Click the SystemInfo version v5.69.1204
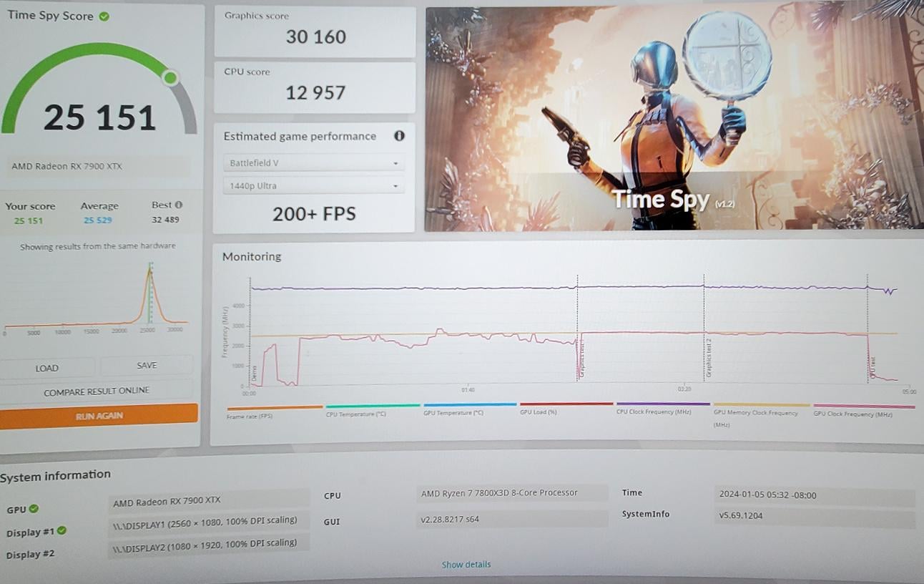The image size is (924, 584). [815, 515]
